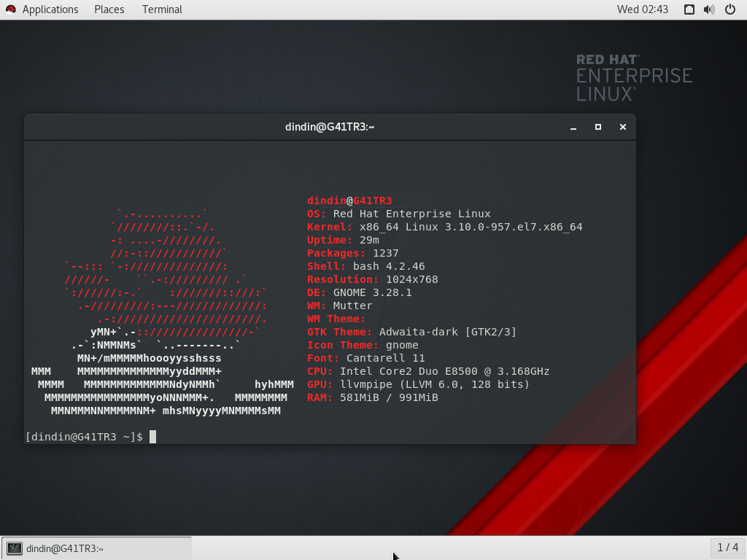
Task: Click the Packages: 1237 text
Action: pyautogui.click(x=352, y=253)
